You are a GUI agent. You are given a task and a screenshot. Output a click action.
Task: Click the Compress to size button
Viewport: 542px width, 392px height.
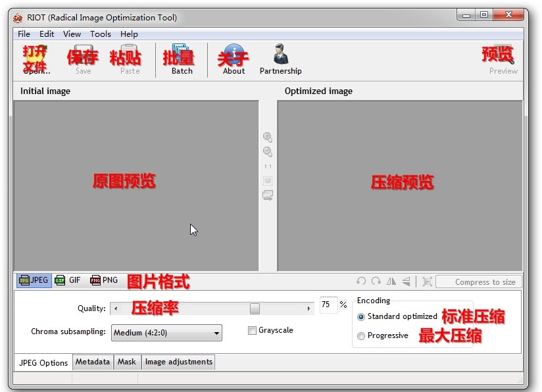478,282
